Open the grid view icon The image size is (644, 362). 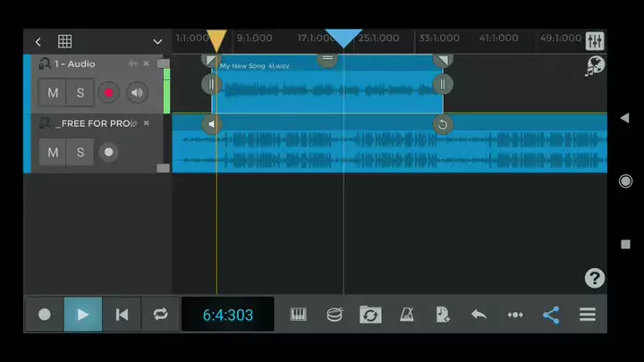click(x=65, y=42)
